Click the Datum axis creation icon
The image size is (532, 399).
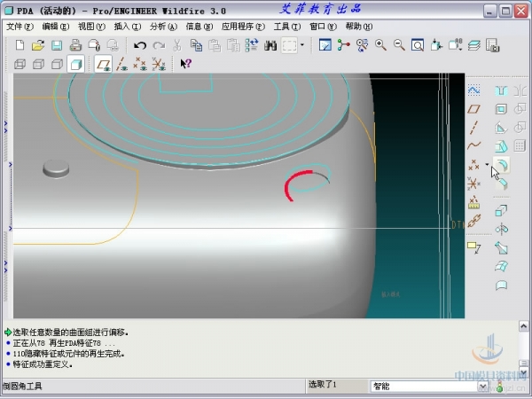tap(473, 128)
